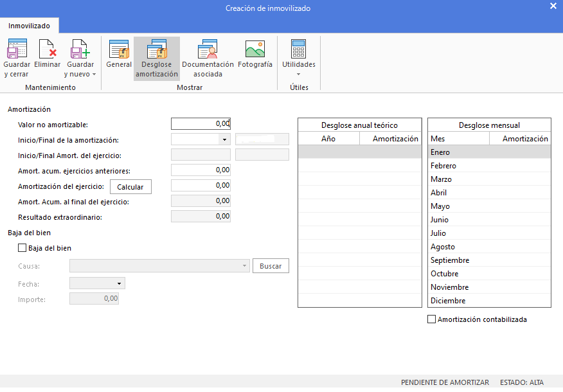Click the Guardar y nuevo icon

80,49
